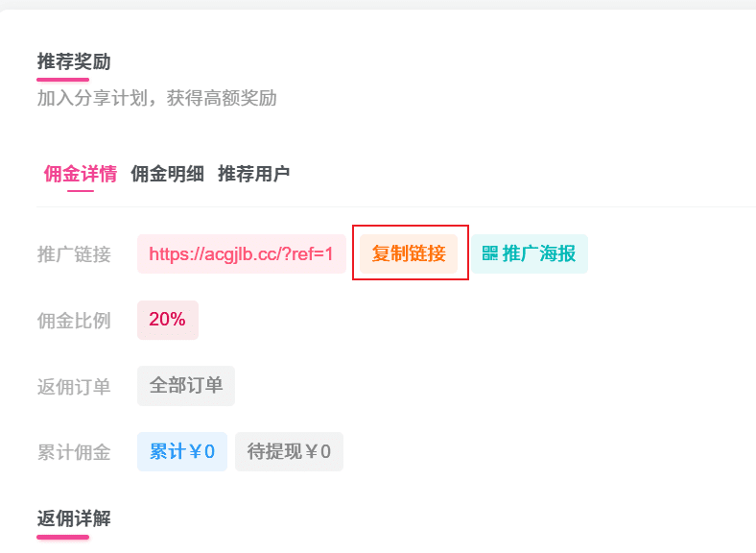Click the 推荐奖励 heading
Image resolution: width=756 pixels, height=553 pixels.
pos(74,62)
